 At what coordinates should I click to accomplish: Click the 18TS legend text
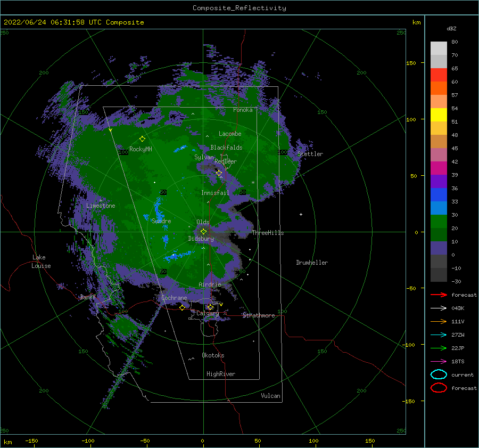(x=458, y=361)
